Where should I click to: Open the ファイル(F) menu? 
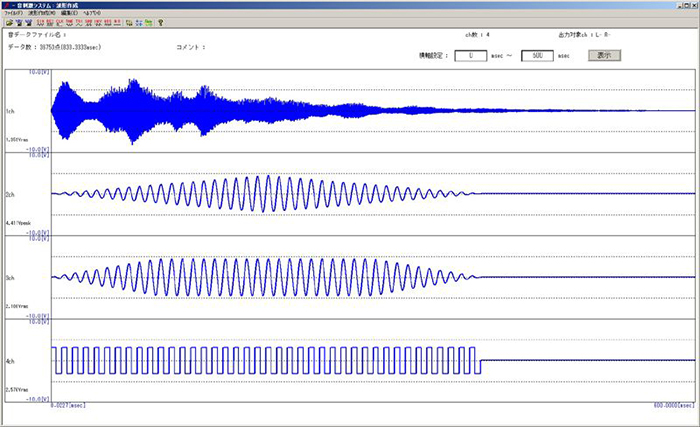(13, 13)
